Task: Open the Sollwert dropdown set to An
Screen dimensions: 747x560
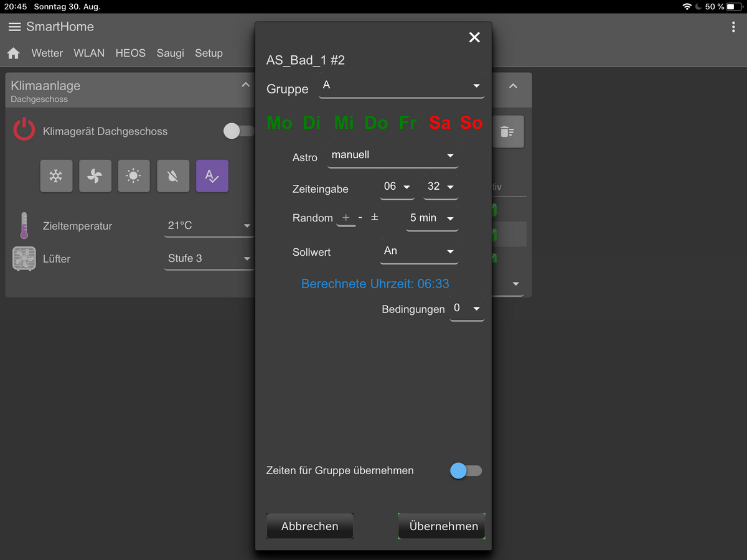Action: pyautogui.click(x=419, y=251)
